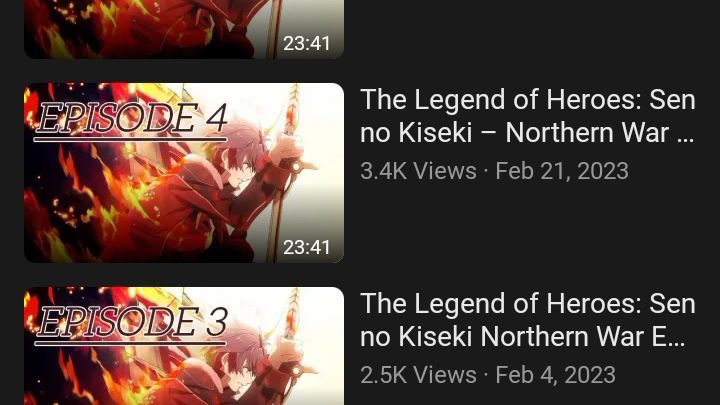The width and height of the screenshot is (720, 405).
Task: Click the 3.4K Views count
Action: [418, 171]
